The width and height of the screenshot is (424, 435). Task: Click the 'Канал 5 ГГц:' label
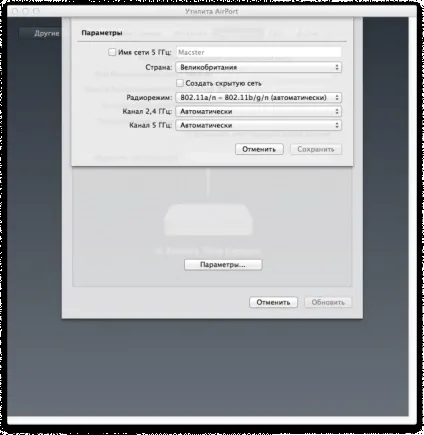[x=151, y=125]
